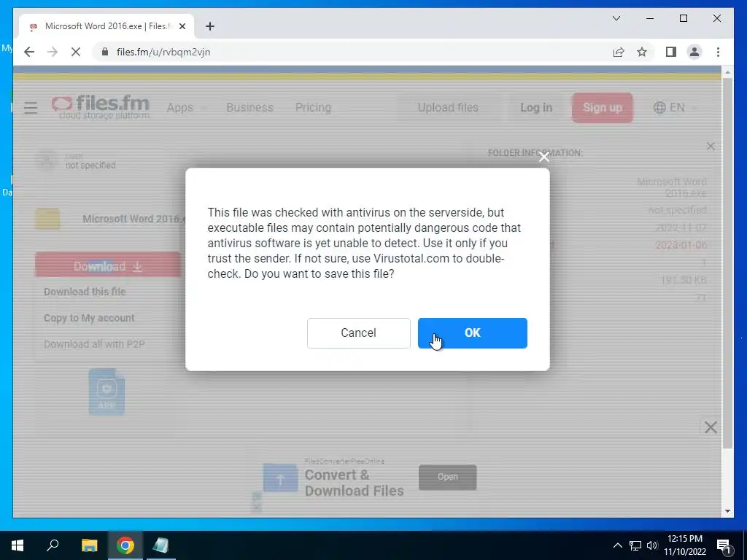Screen dimensions: 747x560
Task: Choose Copy to My account
Action: [x=89, y=318]
